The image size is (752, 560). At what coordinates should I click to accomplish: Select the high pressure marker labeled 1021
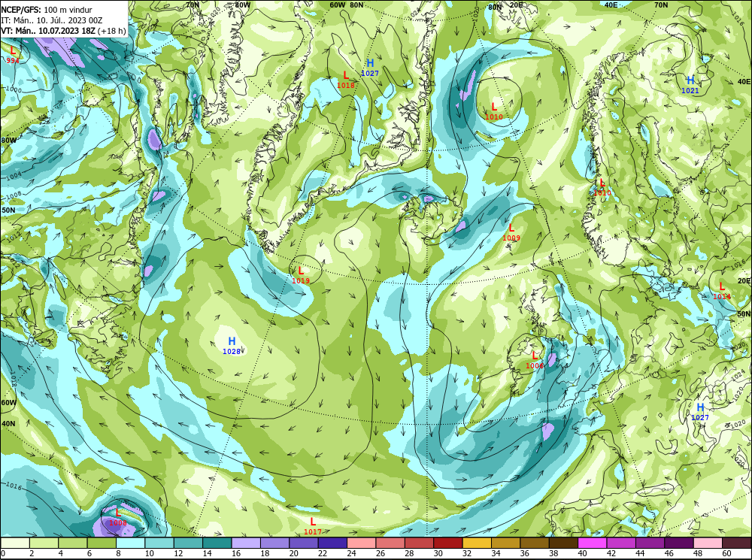tap(690, 85)
